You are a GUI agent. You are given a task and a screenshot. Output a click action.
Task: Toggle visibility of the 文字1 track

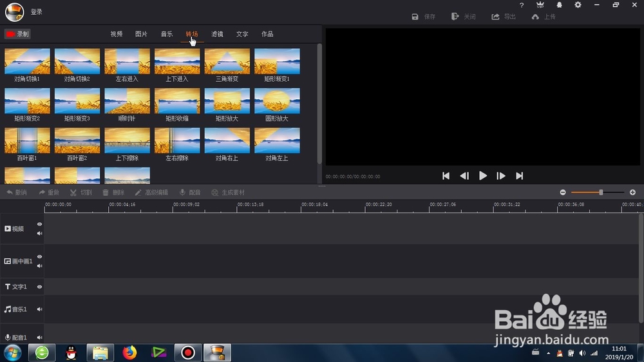click(x=39, y=287)
